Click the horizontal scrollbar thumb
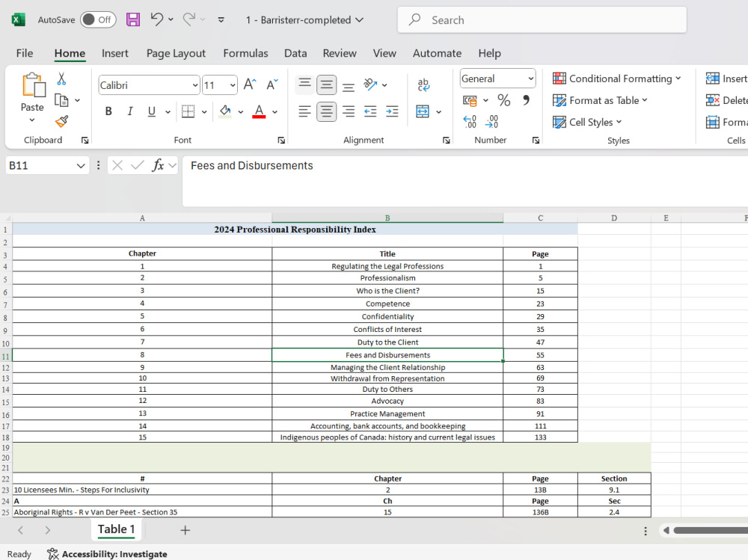This screenshot has height=560, width=748. (711, 530)
